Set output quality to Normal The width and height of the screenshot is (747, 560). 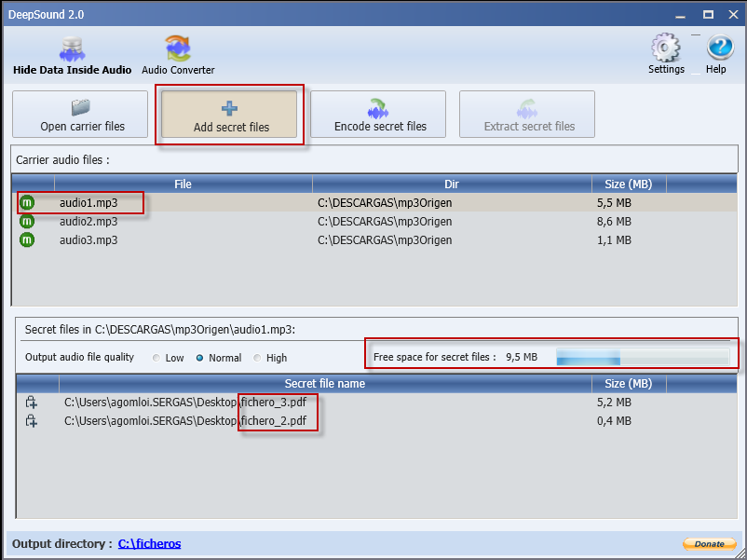tap(199, 358)
